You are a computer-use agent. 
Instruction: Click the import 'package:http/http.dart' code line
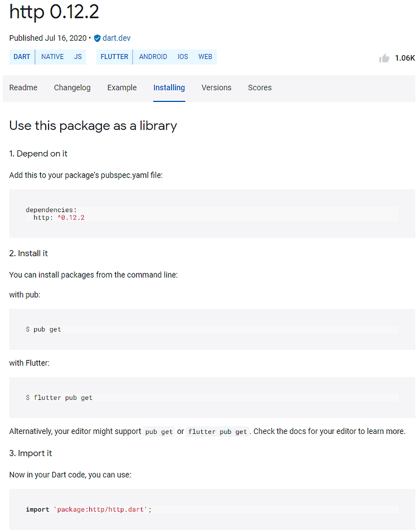89,510
